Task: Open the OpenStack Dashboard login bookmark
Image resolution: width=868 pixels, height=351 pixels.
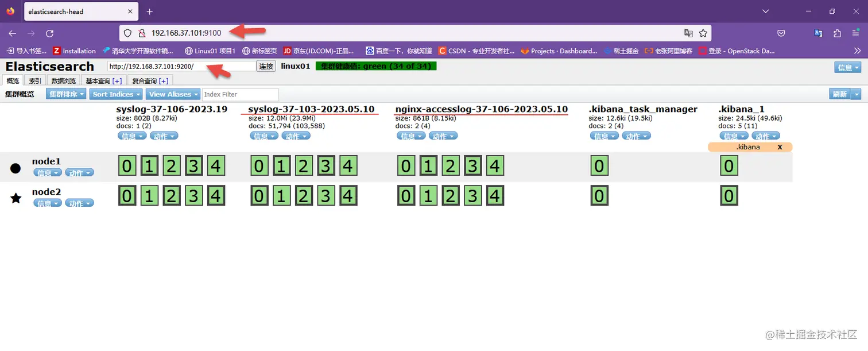Action: pyautogui.click(x=737, y=51)
